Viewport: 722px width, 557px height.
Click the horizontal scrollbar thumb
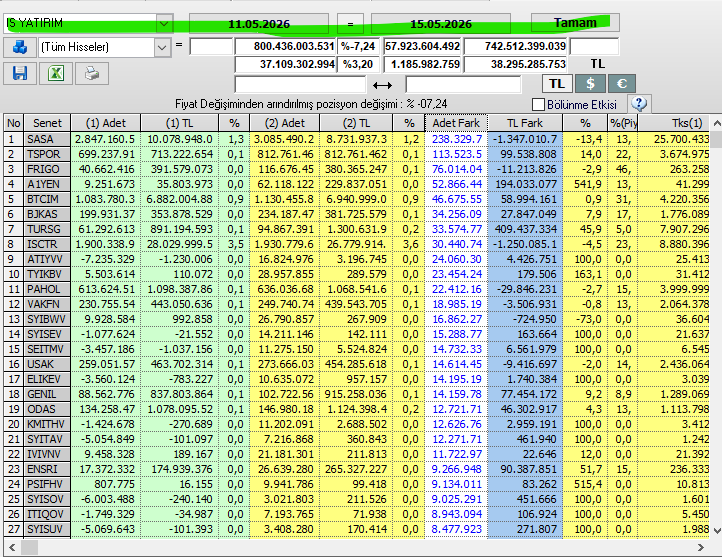point(29,547)
